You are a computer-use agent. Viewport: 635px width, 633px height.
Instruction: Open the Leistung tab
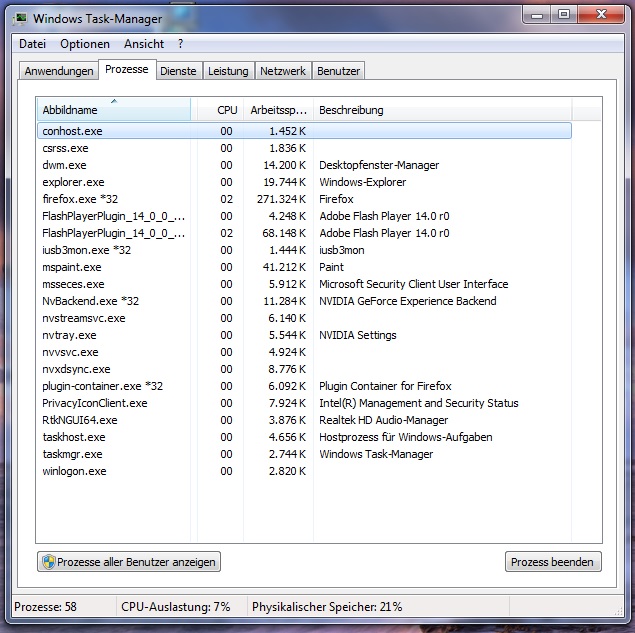[228, 71]
